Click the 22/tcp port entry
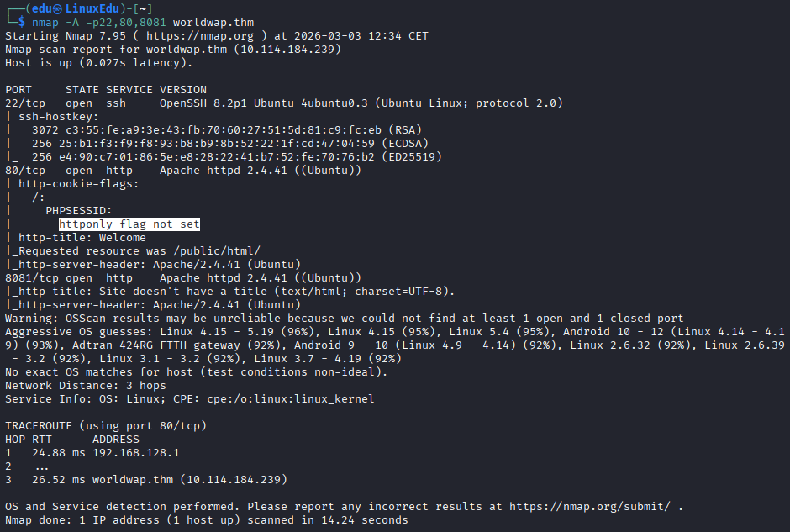Viewport: 790px width, 532px height. tap(25, 103)
